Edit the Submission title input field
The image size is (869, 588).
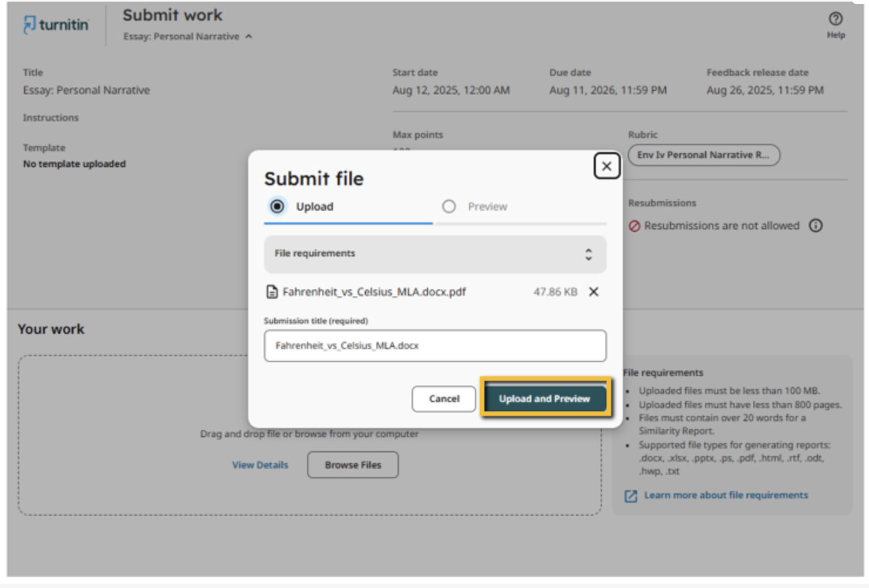point(435,346)
